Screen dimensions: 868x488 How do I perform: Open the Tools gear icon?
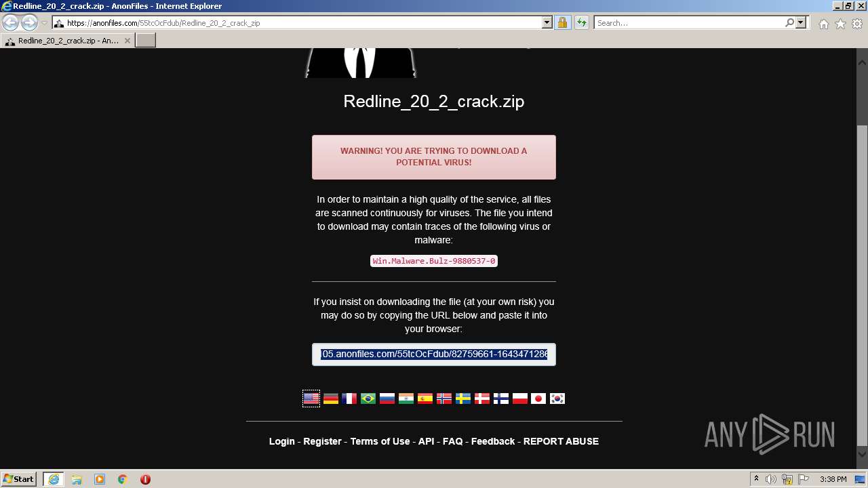pos(857,24)
